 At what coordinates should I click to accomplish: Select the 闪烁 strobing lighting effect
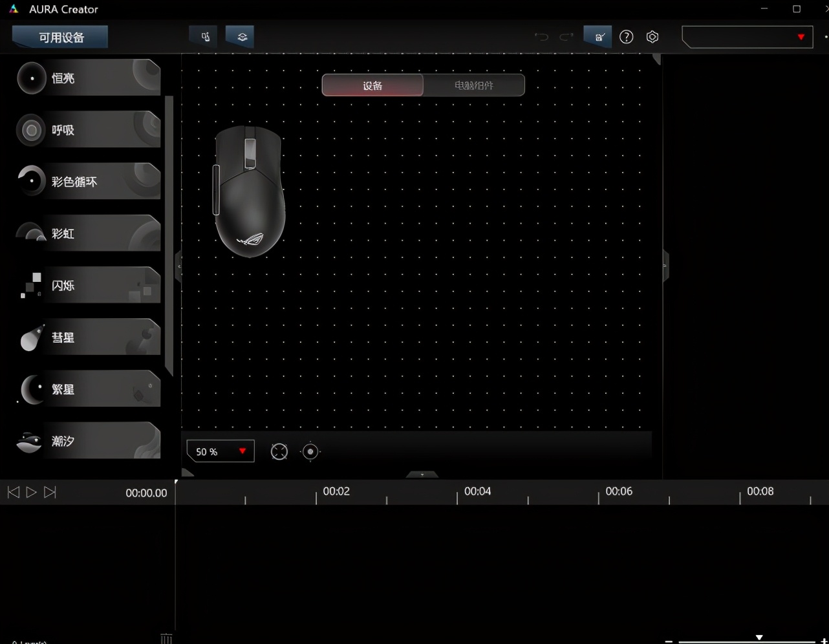pyautogui.click(x=89, y=285)
